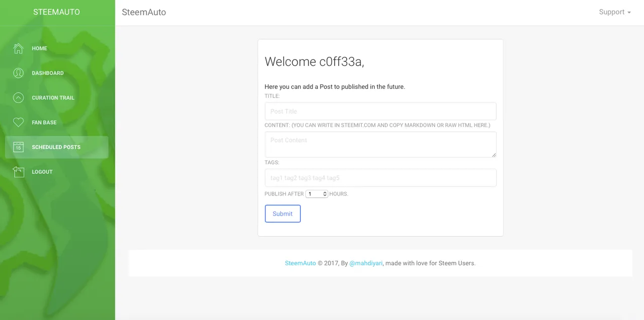Click the Dashboard user icon
644x320 pixels.
click(x=18, y=73)
